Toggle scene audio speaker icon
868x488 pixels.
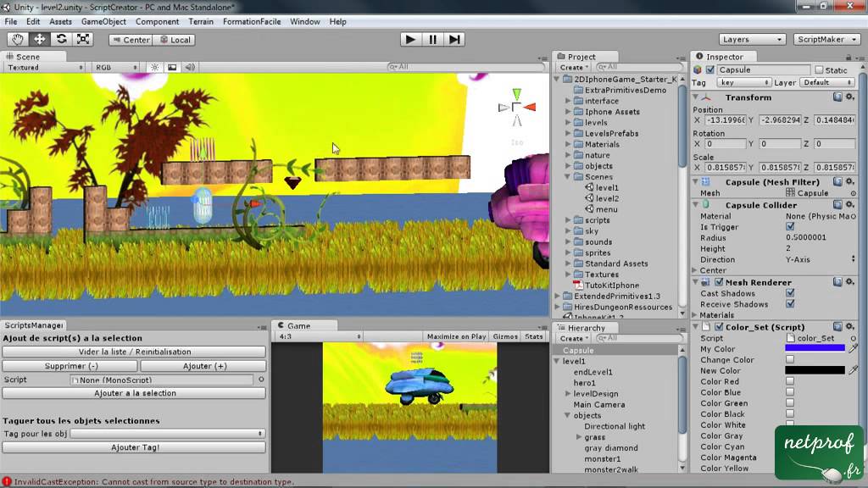tap(190, 67)
